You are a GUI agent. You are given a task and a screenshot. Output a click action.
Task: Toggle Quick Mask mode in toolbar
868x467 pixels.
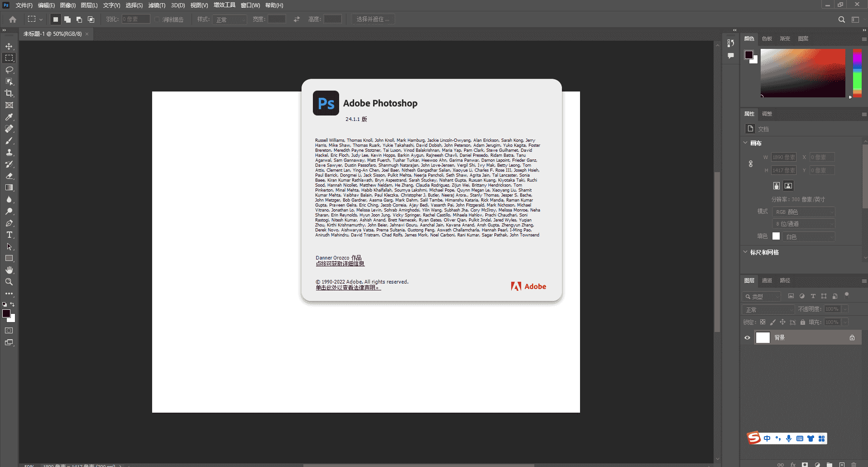pyautogui.click(x=9, y=331)
